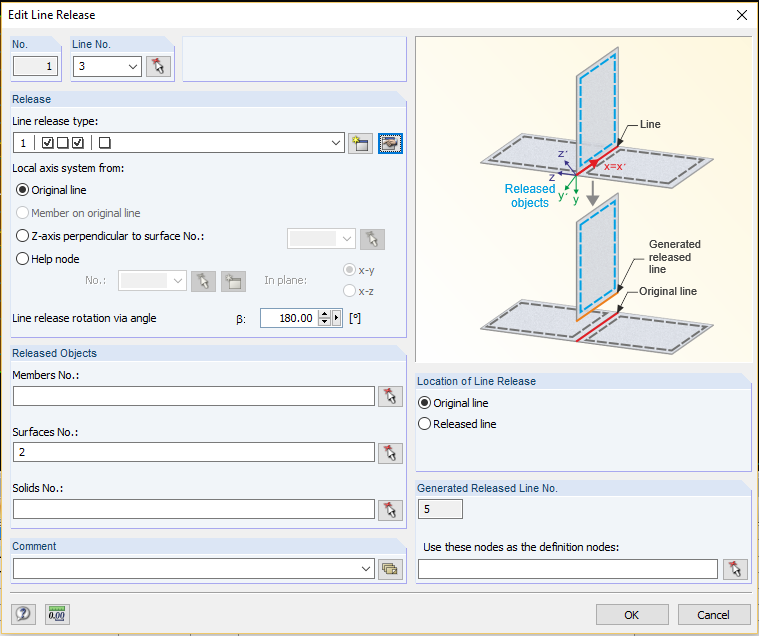Pick surfaces graphically for Surfaces No.
759x636 pixels.
[x=390, y=453]
